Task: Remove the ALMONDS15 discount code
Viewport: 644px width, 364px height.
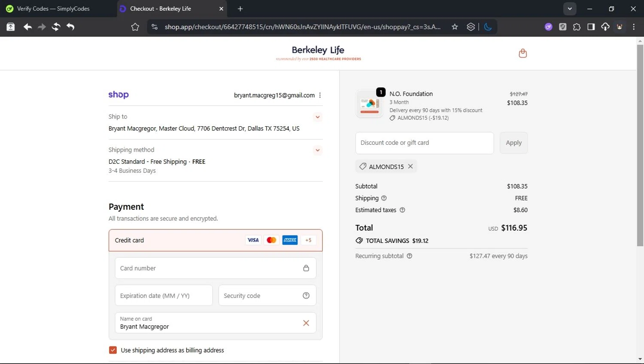Action: click(410, 166)
